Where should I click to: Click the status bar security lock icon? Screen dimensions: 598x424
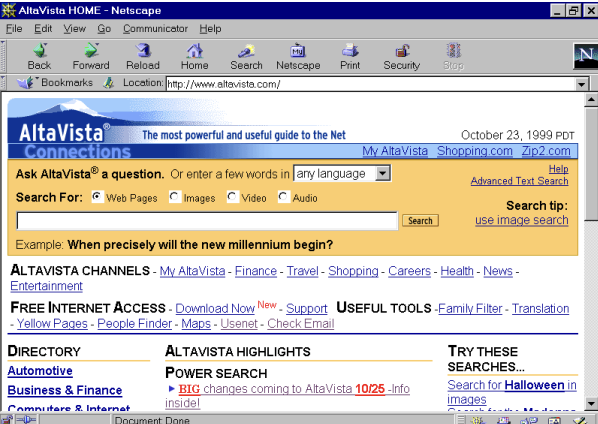pos(6,419)
